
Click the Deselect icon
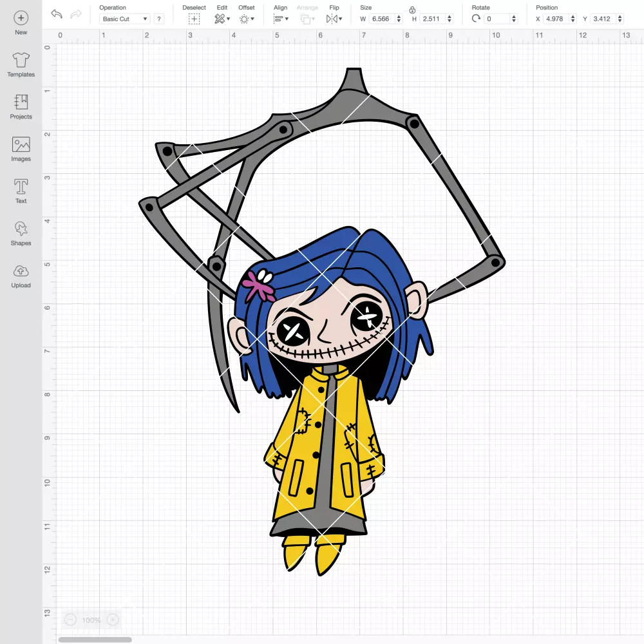(194, 19)
